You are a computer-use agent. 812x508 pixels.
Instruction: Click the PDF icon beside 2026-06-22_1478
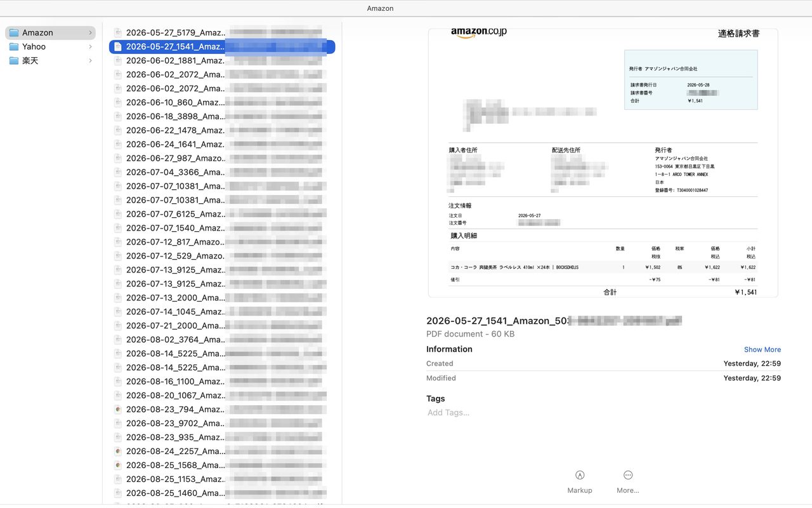click(x=118, y=130)
